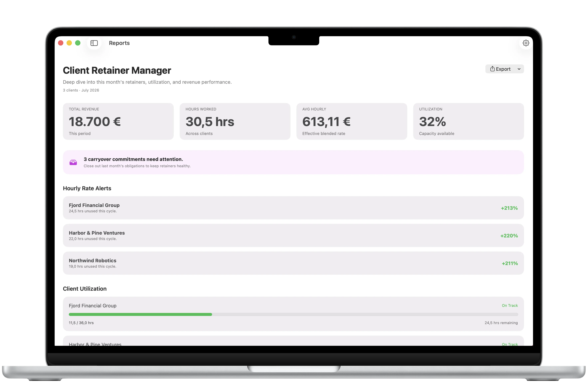
Task: Click 19,0 hrs unused this cycle text
Action: pyautogui.click(x=92, y=266)
